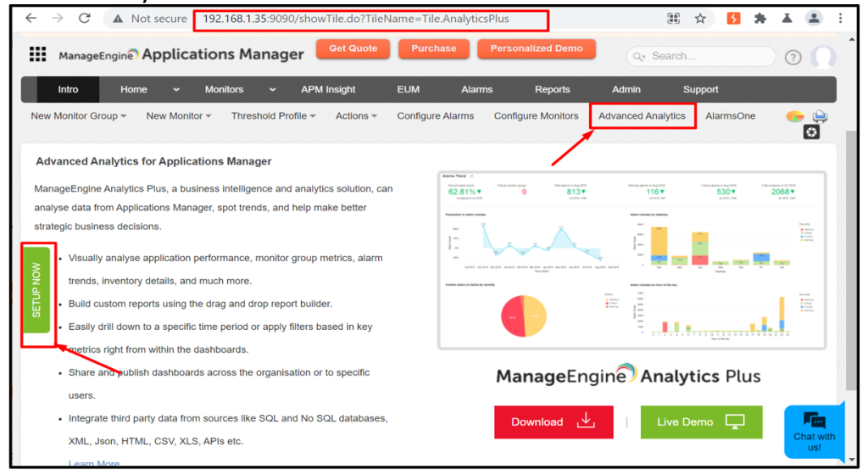Go to the Admin tab

click(626, 90)
